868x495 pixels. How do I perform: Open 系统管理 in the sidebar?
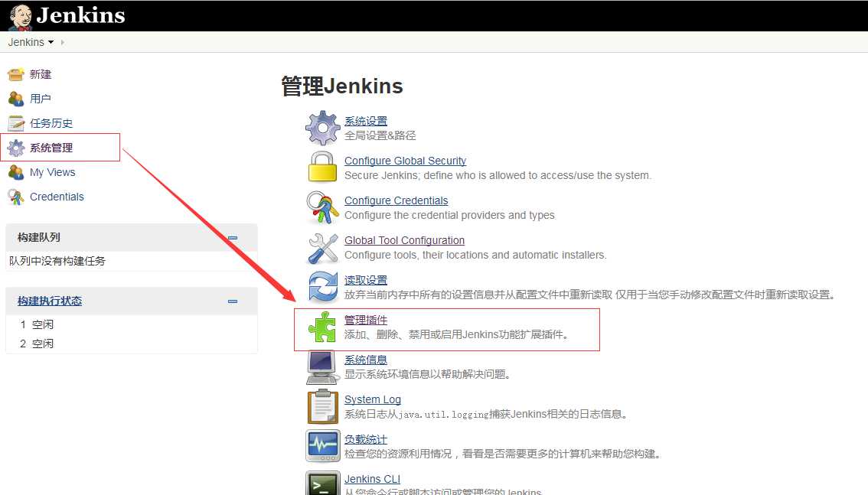pos(51,148)
